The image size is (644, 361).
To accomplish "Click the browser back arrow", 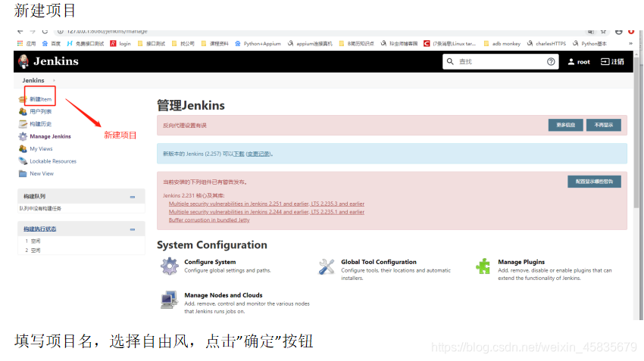I will [20, 31].
